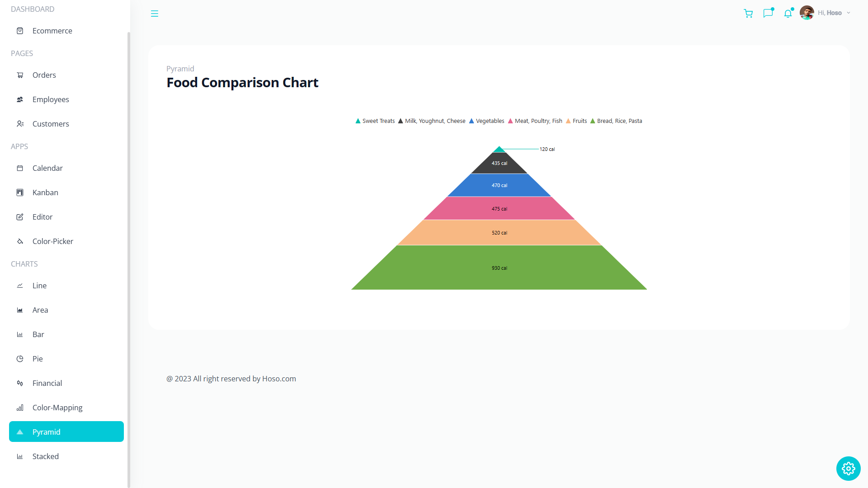Open the Ecommerce dashboard icon
The height and width of the screenshot is (488, 868).
[x=20, y=31]
